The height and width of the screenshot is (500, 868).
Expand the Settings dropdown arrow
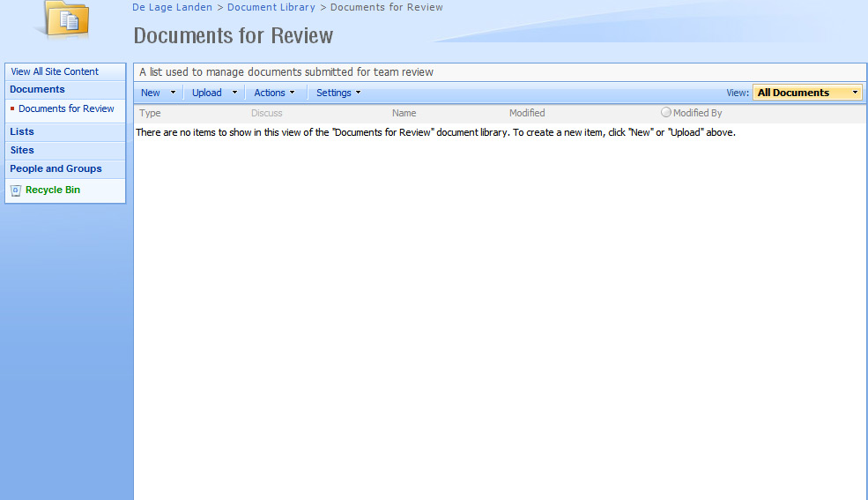click(358, 93)
